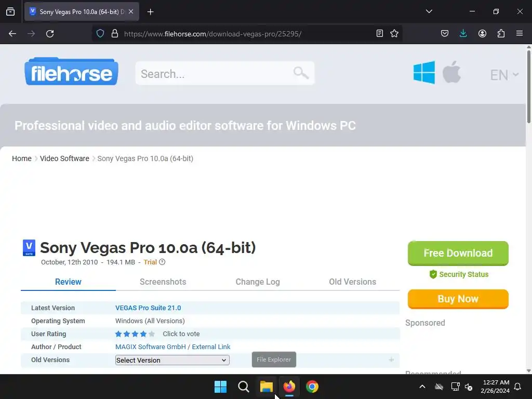Click the page vertical scrollbar
This screenshot has height=399, width=532.
tap(528, 87)
